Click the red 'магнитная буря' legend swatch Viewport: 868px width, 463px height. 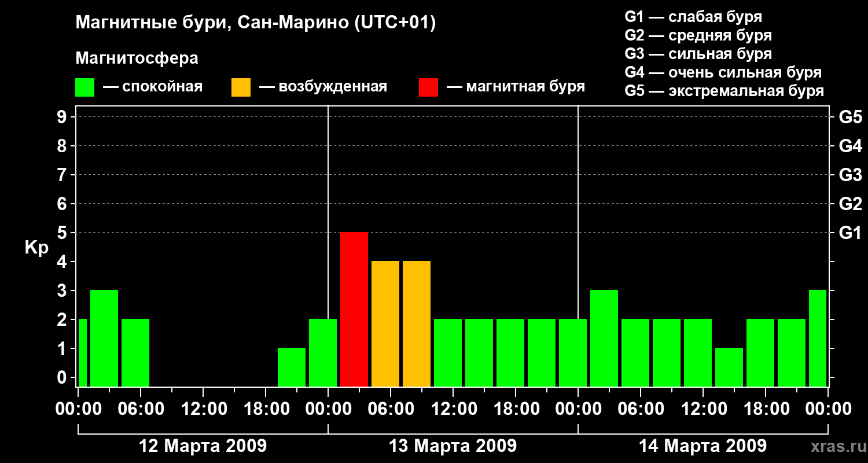tap(429, 87)
